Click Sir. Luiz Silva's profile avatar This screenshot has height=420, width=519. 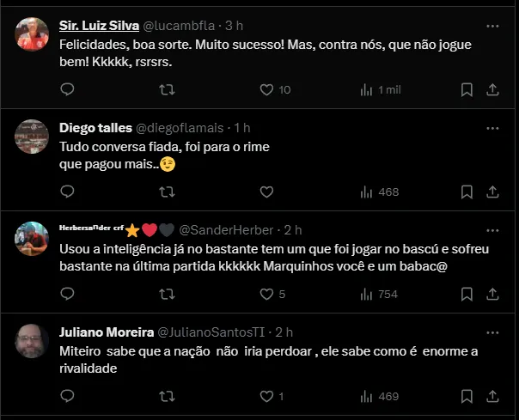point(33,33)
